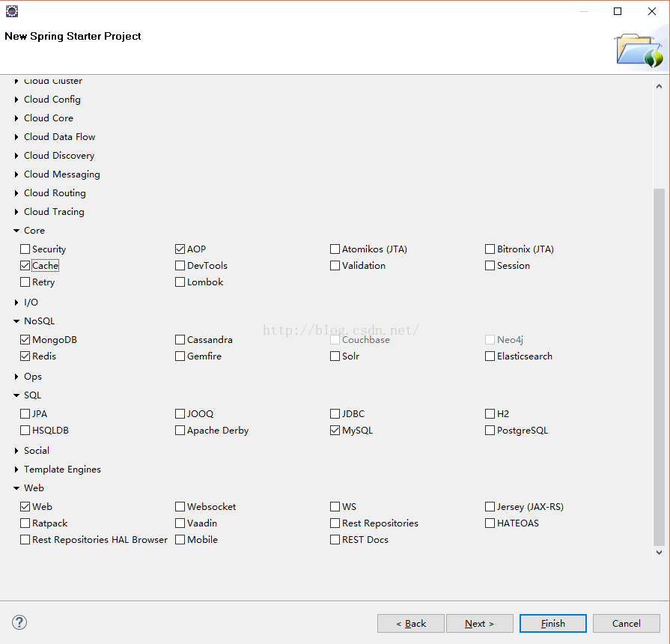The height and width of the screenshot is (644, 670).
Task: Expand the I/O section
Action: [16, 302]
